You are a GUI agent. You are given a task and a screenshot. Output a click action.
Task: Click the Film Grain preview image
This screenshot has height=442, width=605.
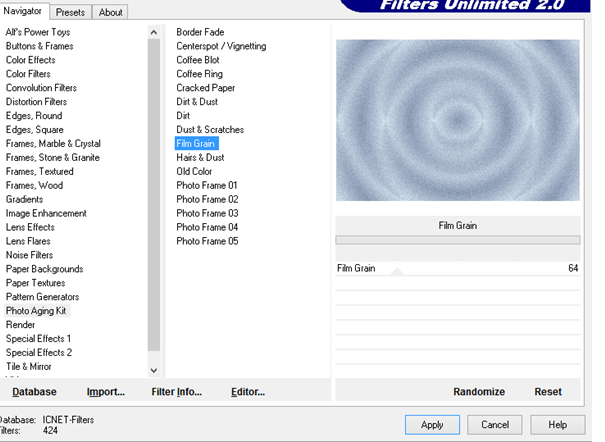coord(458,120)
